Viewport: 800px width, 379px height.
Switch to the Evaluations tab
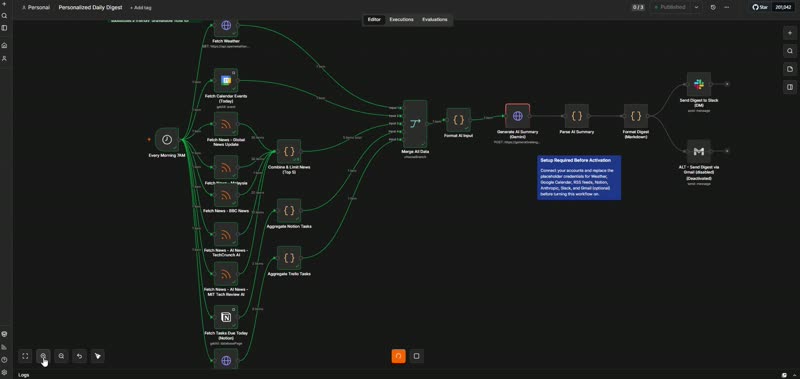coord(435,19)
